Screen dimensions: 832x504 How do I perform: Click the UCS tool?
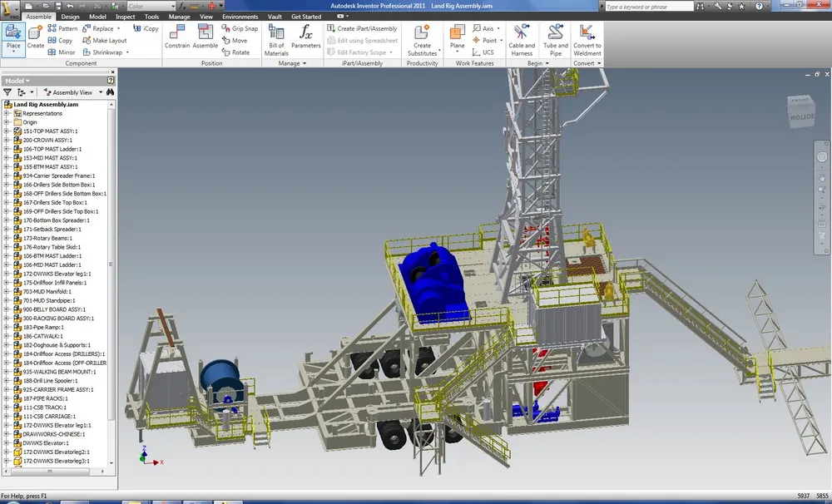coord(483,52)
